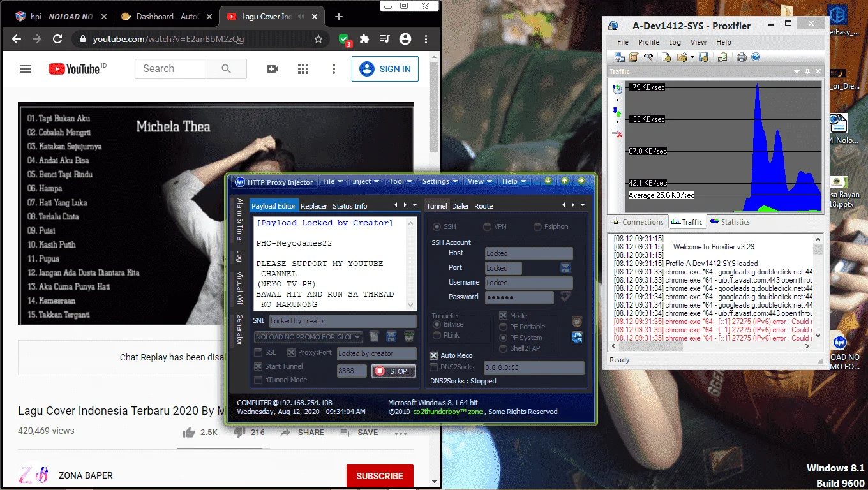Click the printer icon in Proxifier

tap(742, 57)
